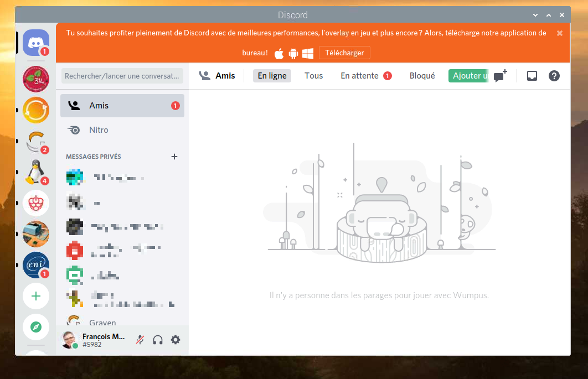Screen dimensions: 588x379
Task: Open user settings gear icon
Action: point(176,340)
